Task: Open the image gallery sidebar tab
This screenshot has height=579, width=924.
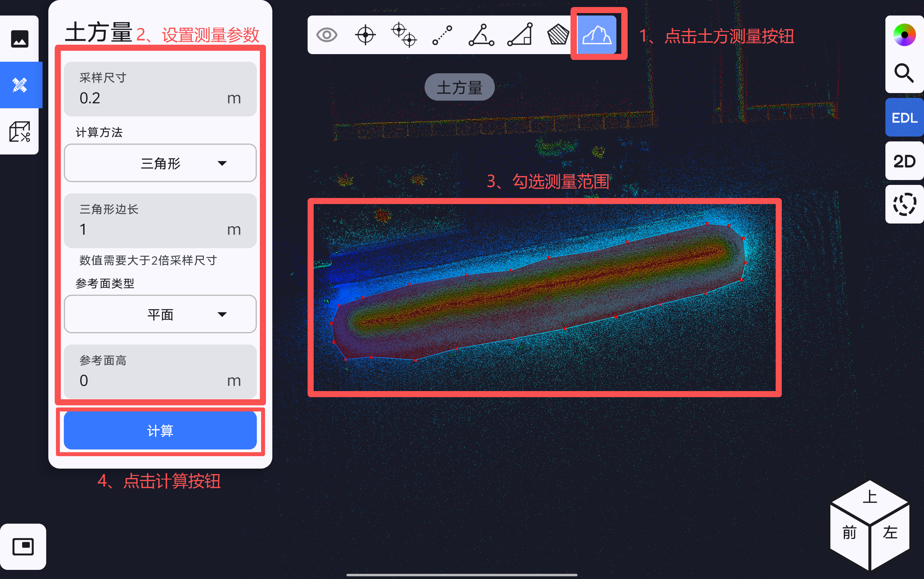Action: point(19,39)
